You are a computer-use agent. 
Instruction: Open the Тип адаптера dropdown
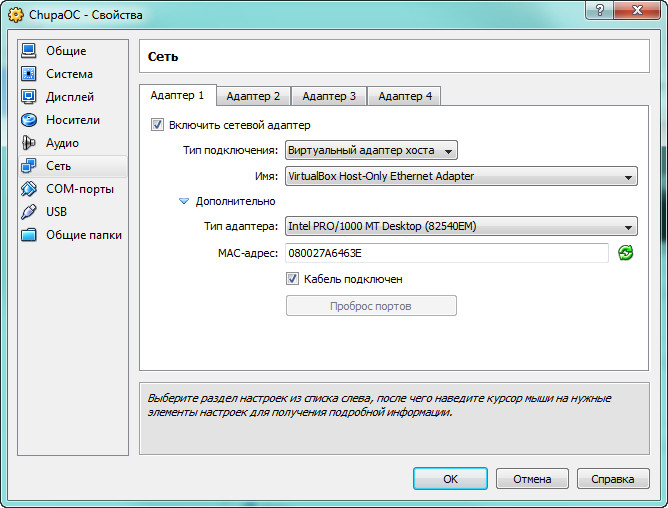(461, 226)
